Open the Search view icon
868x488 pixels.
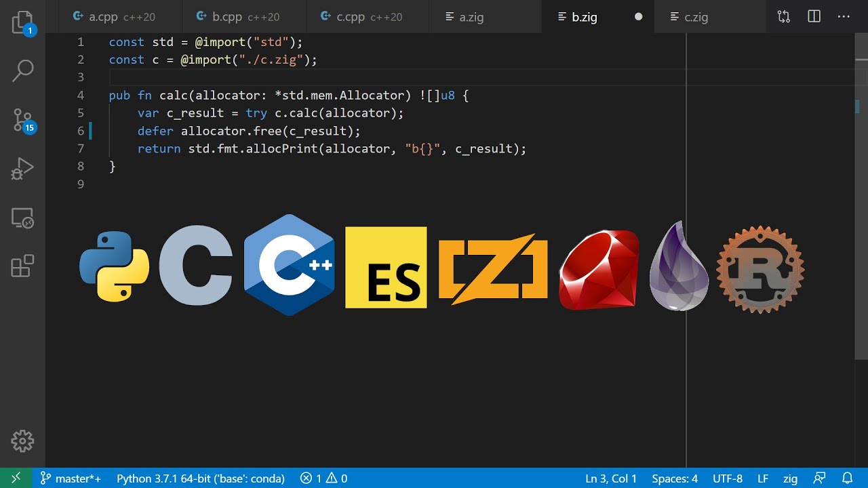[23, 70]
